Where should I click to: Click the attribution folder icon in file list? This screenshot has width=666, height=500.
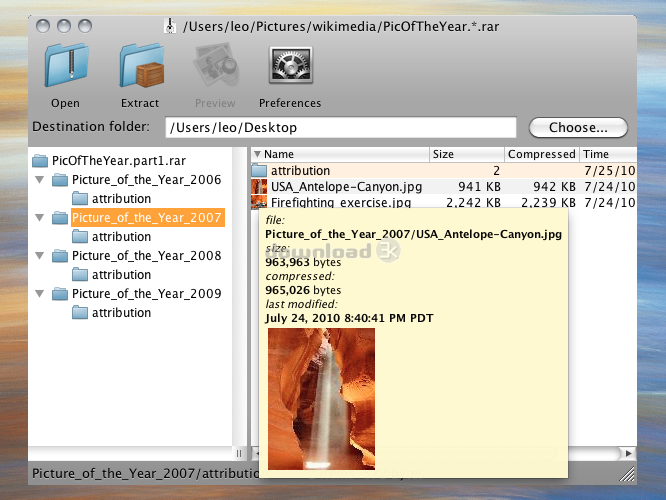[259, 170]
